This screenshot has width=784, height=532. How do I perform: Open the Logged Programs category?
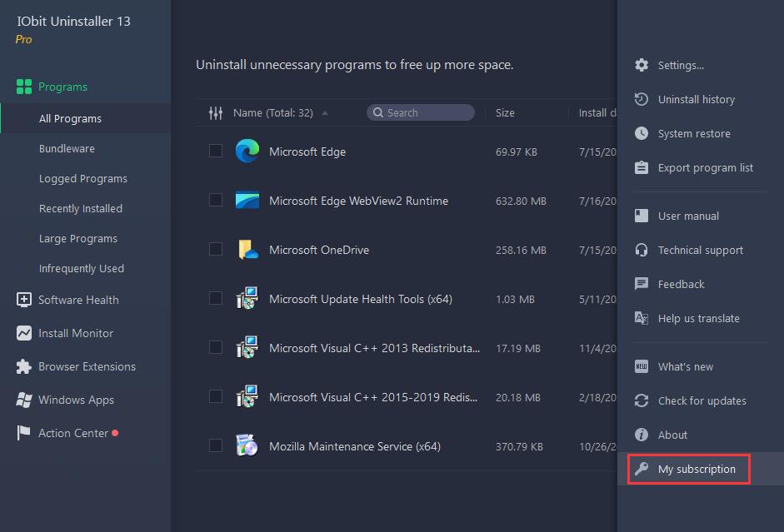click(83, 178)
